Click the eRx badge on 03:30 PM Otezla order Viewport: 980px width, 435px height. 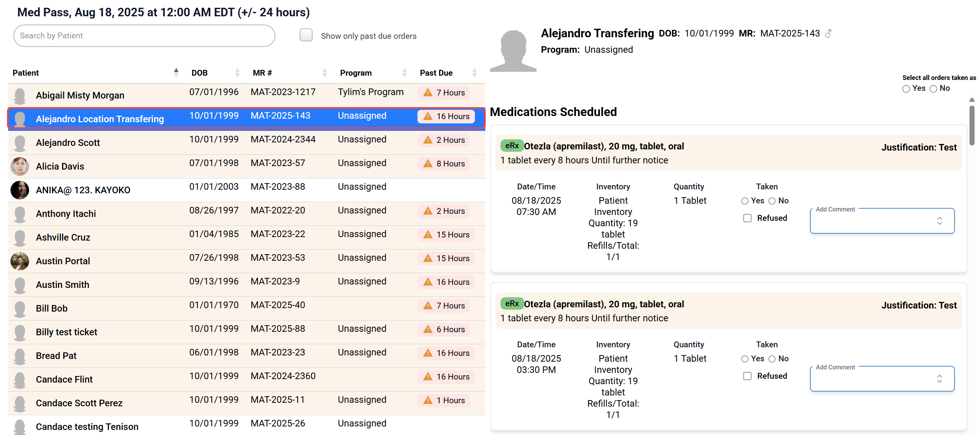click(x=512, y=304)
